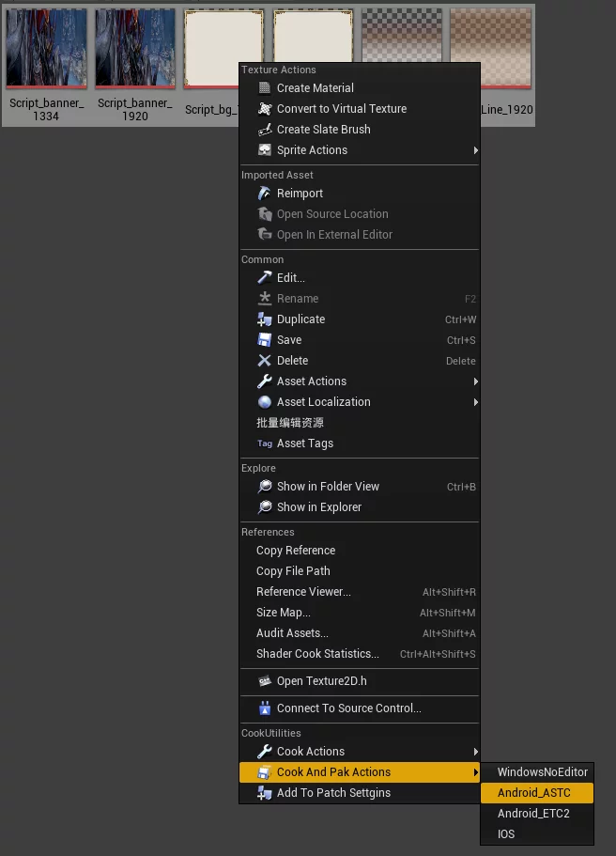Select the Script_banner_1920 texture thumbnail
Image resolution: width=616 pixels, height=856 pixels.
135,49
